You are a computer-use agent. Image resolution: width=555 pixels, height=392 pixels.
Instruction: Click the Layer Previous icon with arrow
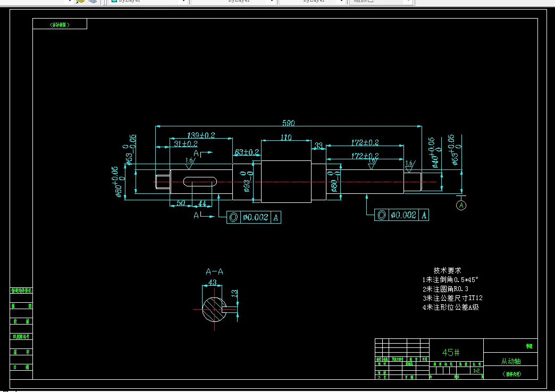pyautogui.click(x=80, y=2)
